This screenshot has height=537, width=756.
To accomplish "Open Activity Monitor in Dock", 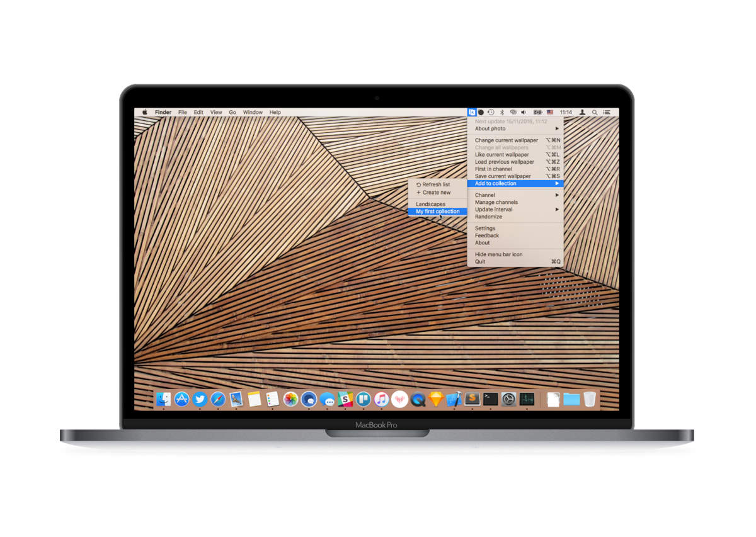I will [527, 399].
